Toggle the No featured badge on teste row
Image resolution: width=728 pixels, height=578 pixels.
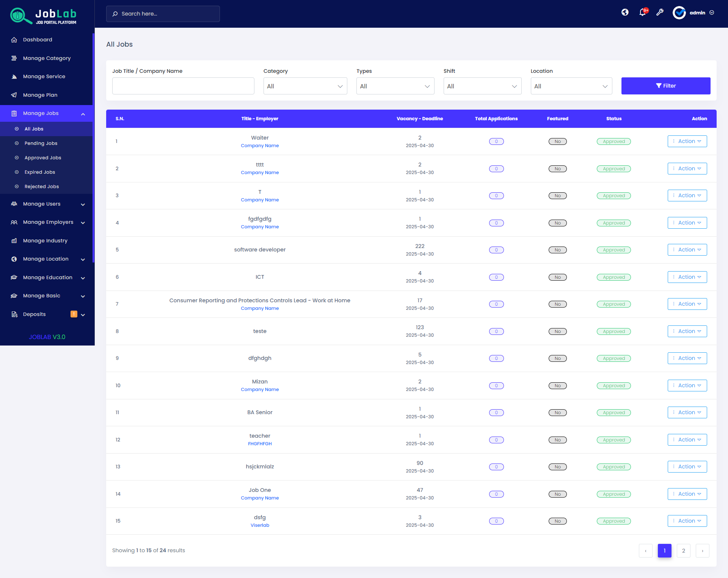557,331
